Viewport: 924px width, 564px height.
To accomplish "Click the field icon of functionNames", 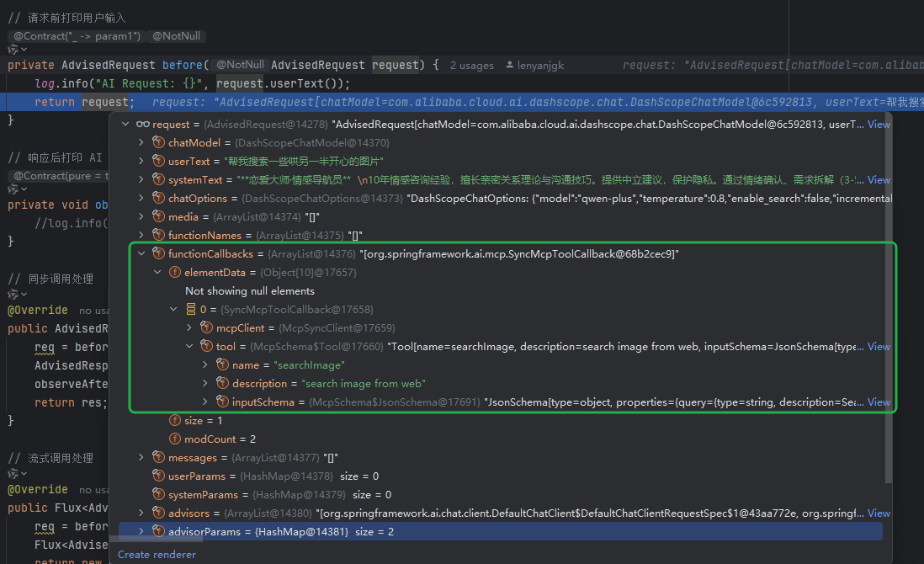I will click(158, 235).
